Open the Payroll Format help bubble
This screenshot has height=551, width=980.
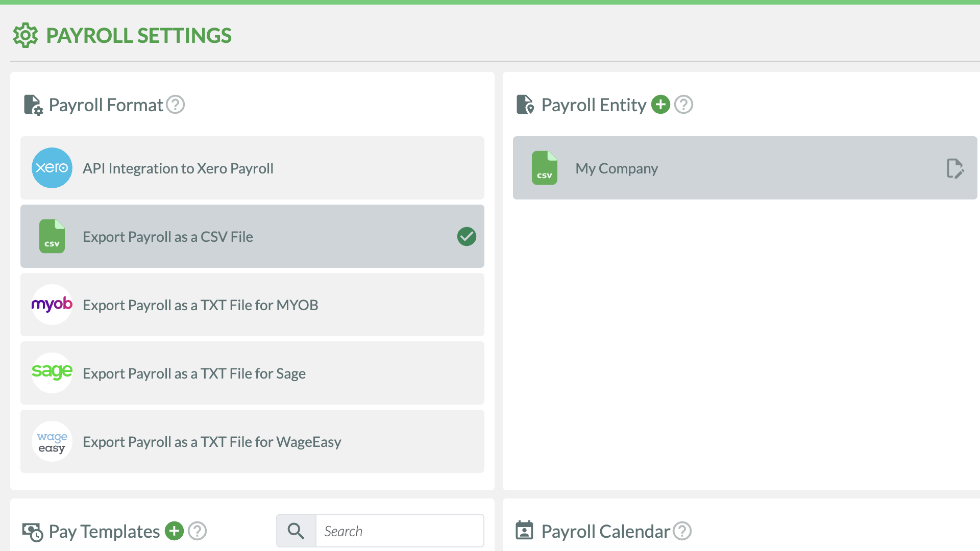coord(176,104)
